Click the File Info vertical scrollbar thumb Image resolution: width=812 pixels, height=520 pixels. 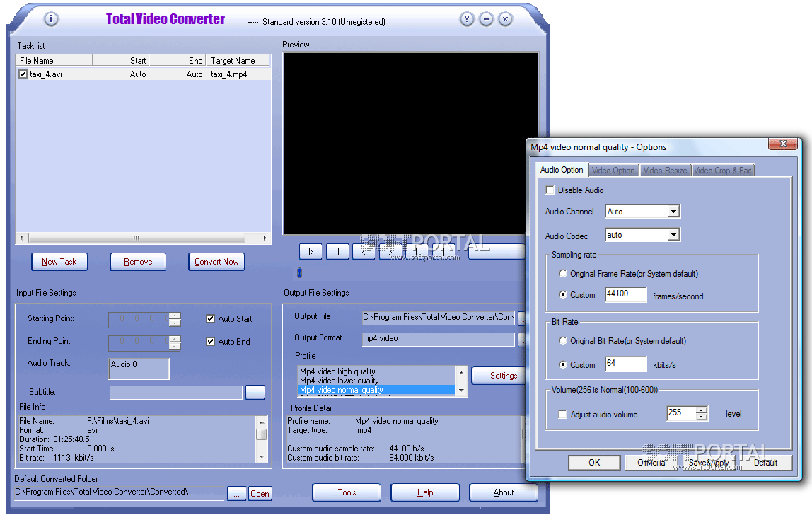tap(262, 434)
